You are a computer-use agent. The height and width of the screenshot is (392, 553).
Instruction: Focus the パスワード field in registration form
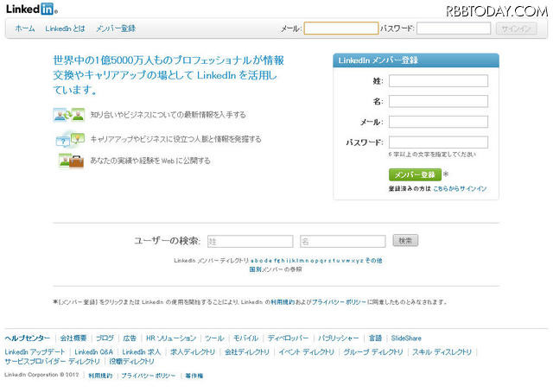tap(438, 142)
